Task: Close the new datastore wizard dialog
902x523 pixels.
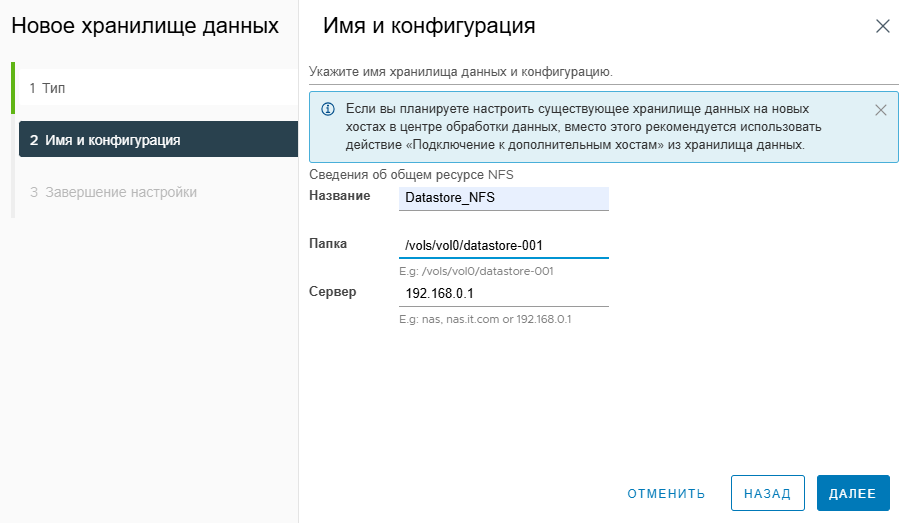Action: click(x=882, y=26)
